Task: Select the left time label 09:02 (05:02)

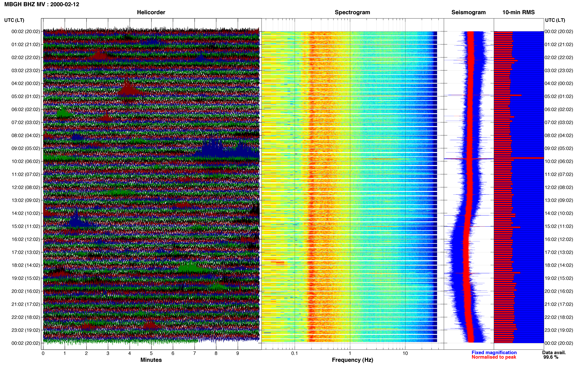Action: click(x=26, y=148)
